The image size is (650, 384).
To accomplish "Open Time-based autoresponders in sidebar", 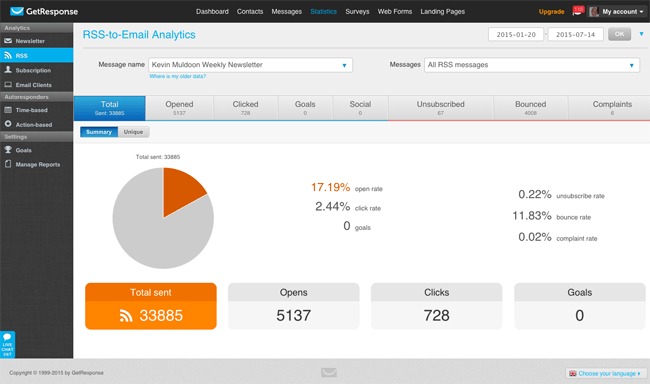I will (36, 110).
